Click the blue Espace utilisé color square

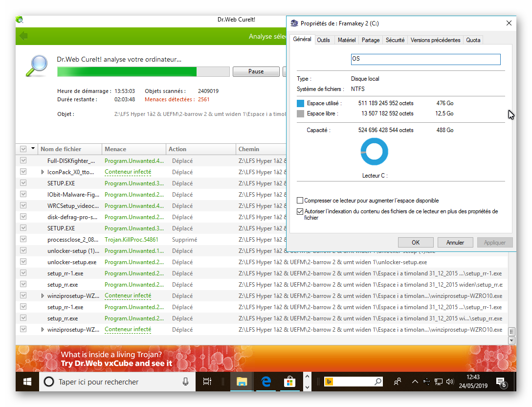(x=300, y=103)
